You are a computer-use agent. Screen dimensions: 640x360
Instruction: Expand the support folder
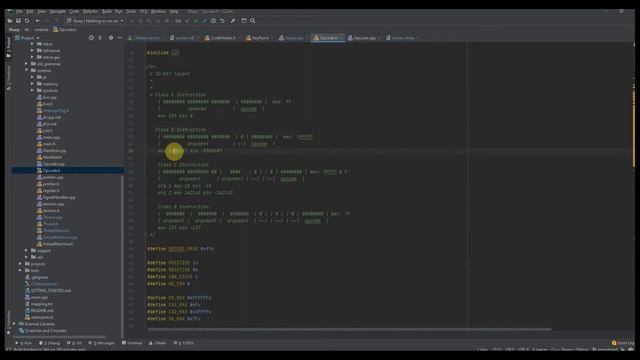pos(27,251)
